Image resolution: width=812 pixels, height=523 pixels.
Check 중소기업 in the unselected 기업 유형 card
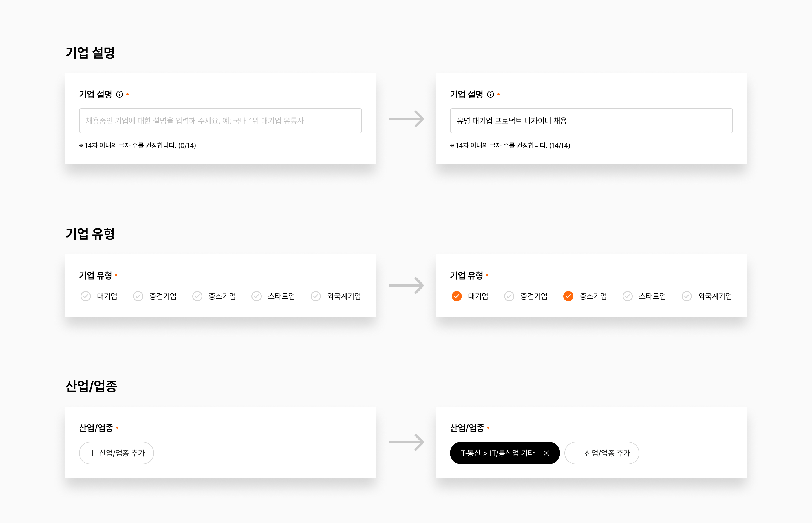pos(197,296)
